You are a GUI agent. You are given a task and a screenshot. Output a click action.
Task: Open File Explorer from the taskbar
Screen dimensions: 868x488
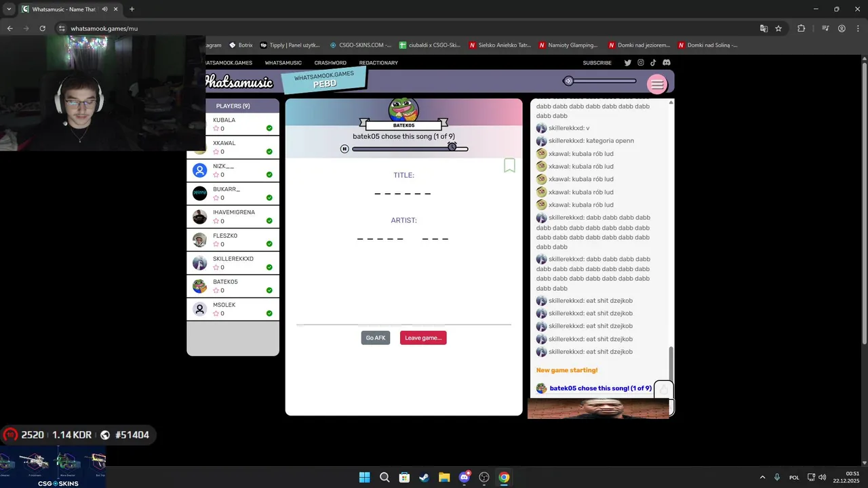(x=444, y=477)
